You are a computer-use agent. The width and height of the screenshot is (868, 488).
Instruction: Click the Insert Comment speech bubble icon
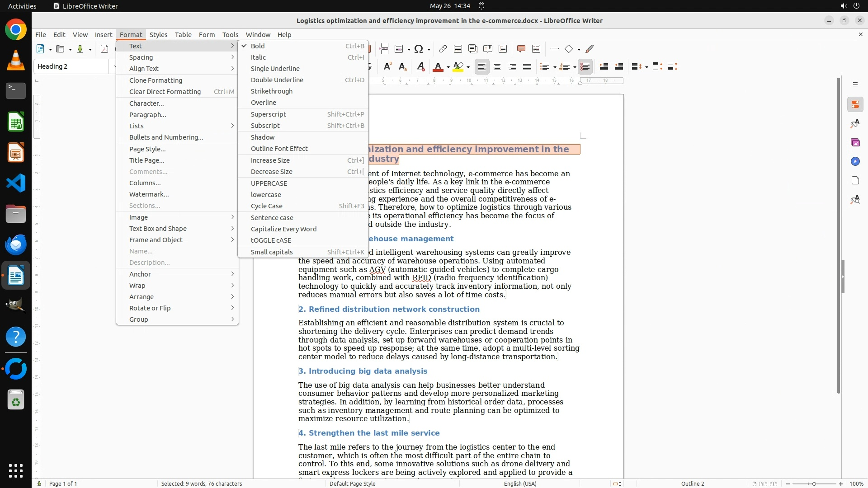coord(521,49)
